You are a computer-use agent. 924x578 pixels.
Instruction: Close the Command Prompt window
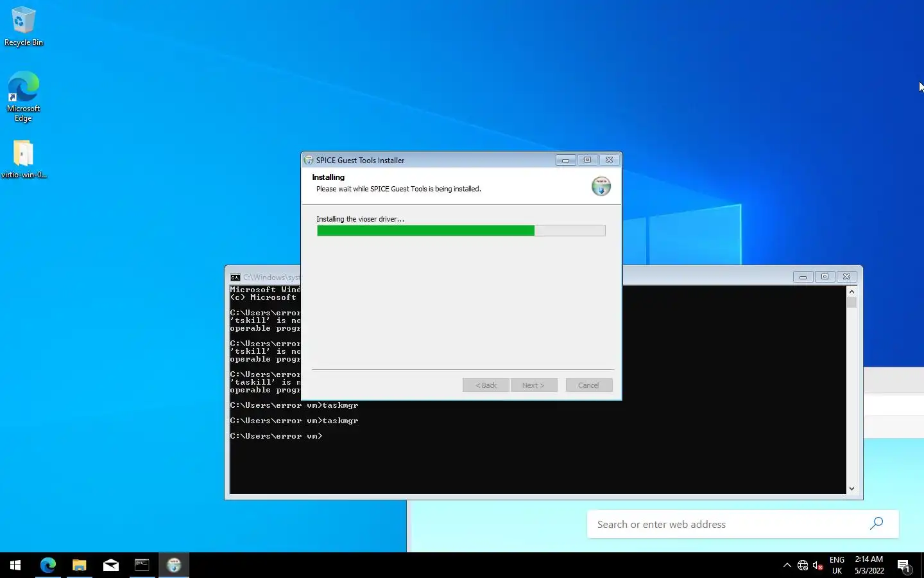(846, 277)
